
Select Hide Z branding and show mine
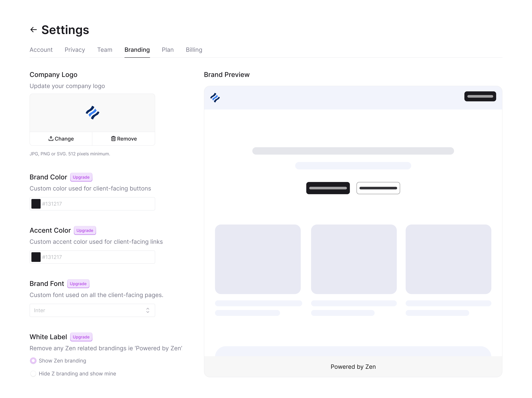[33, 374]
